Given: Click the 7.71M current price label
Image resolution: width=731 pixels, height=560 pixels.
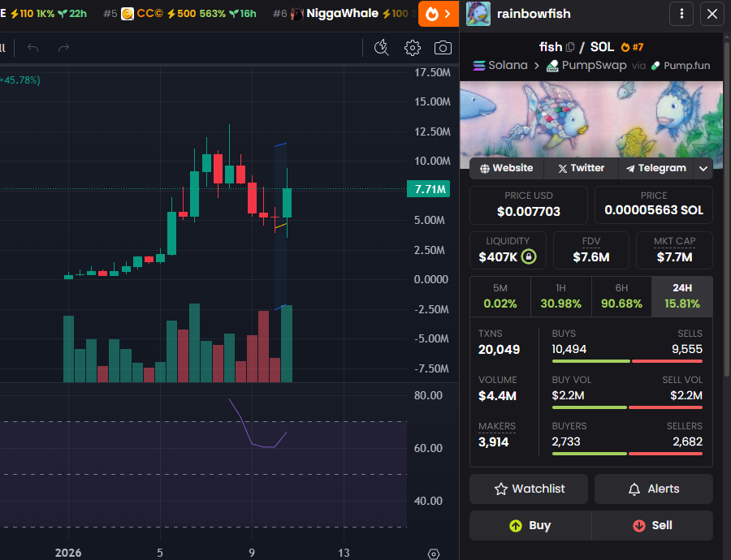Looking at the screenshot, I should [x=428, y=189].
